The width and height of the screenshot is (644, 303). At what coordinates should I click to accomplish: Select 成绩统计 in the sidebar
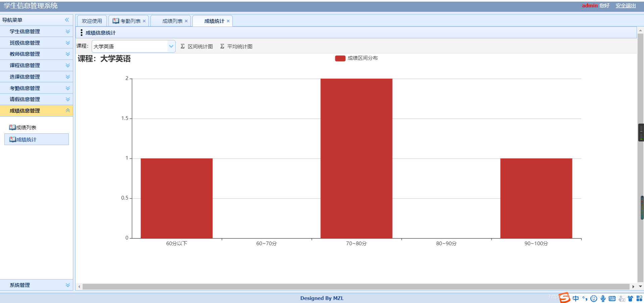pos(37,139)
